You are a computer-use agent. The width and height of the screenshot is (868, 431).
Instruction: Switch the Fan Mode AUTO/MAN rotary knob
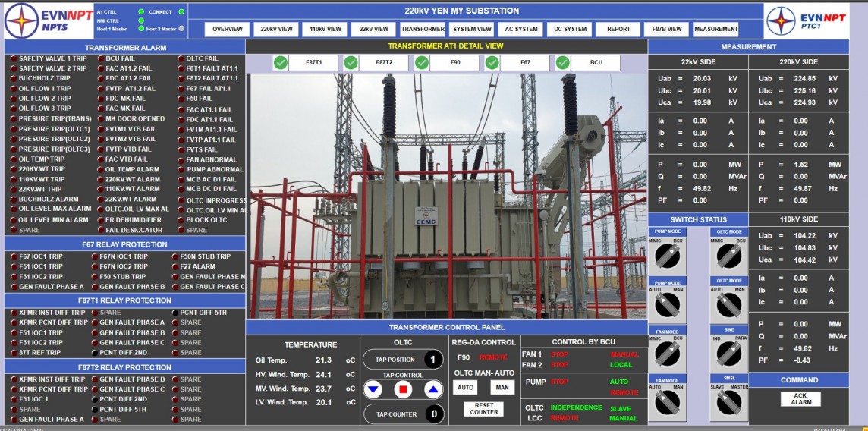click(x=668, y=402)
